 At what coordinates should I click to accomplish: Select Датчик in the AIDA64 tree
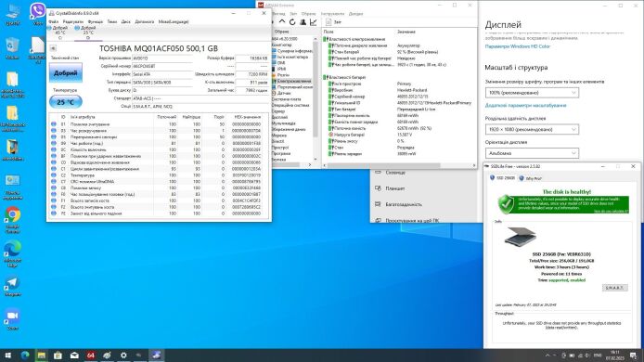283,93
